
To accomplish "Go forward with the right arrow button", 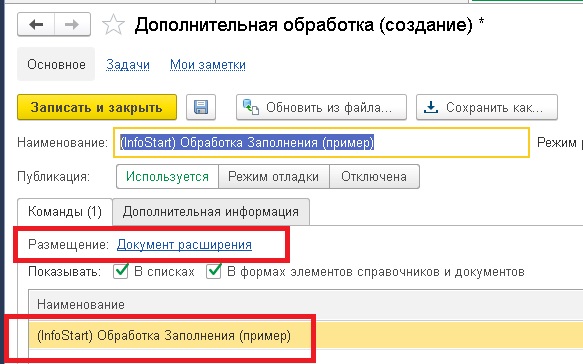I will (x=72, y=25).
